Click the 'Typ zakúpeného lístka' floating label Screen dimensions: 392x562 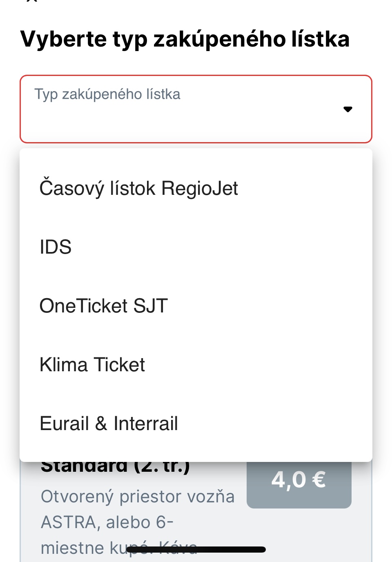click(x=107, y=94)
